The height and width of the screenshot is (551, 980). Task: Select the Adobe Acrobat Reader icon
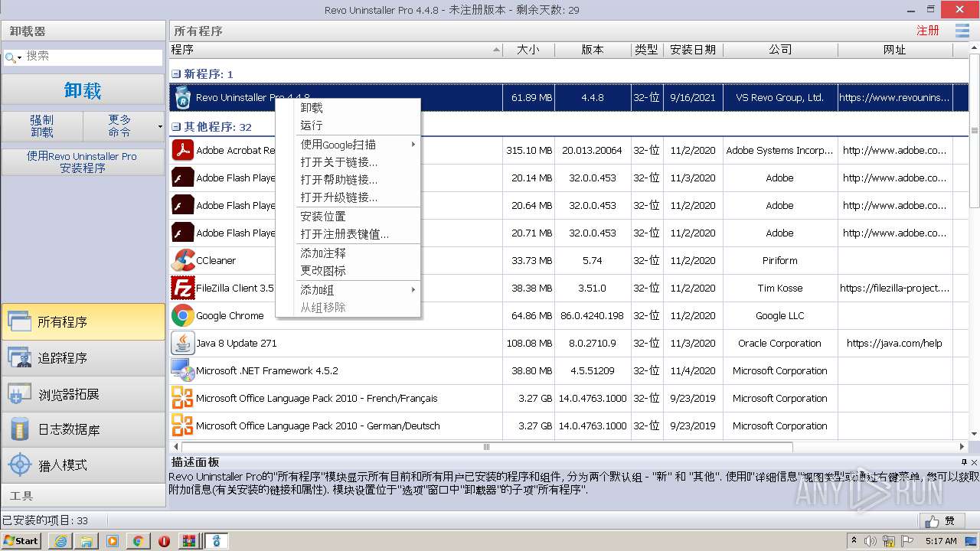tap(182, 150)
